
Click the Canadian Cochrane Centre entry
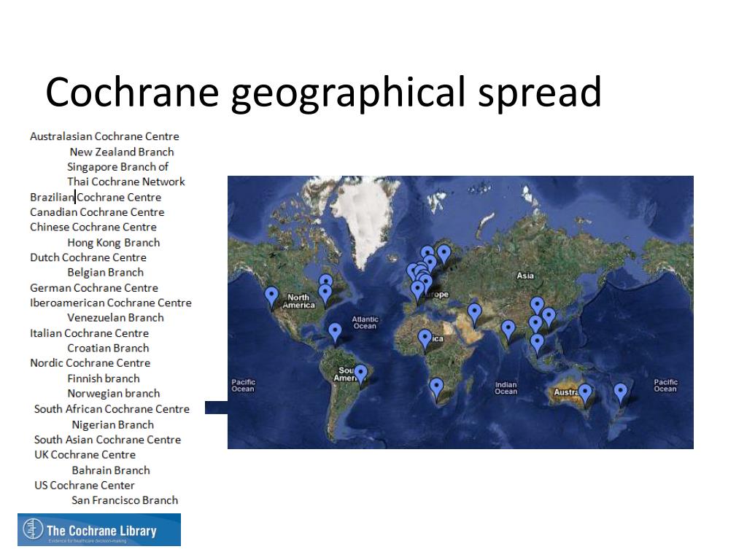pyautogui.click(x=97, y=212)
